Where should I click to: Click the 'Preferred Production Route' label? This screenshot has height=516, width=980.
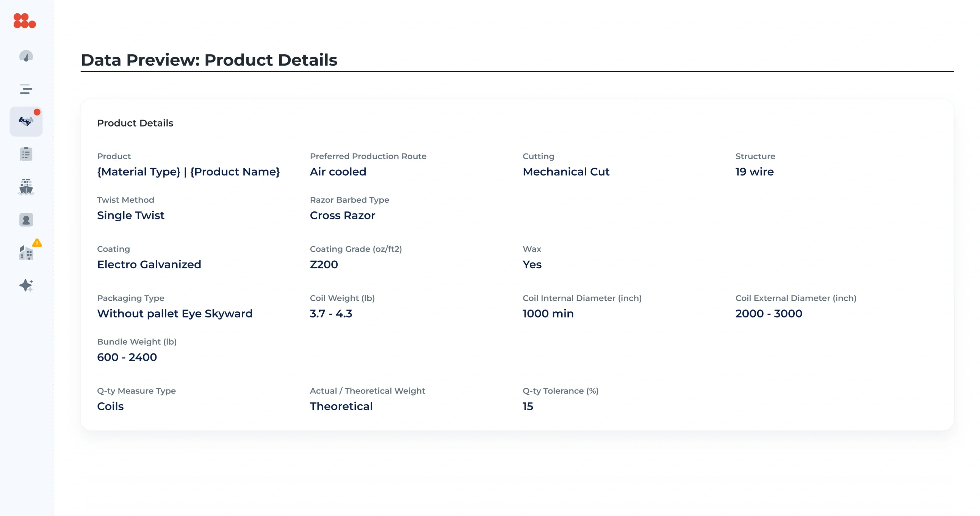click(x=368, y=156)
